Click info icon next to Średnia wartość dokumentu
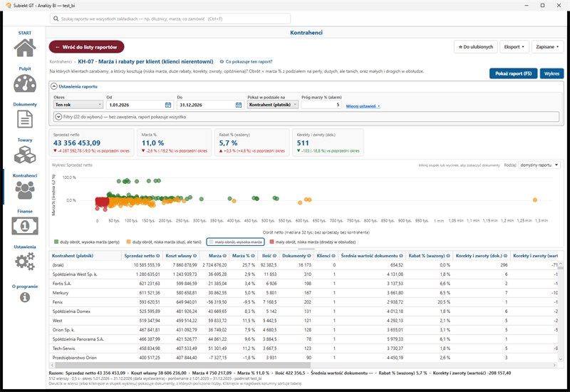This screenshot has height=392, width=570. click(x=401, y=256)
